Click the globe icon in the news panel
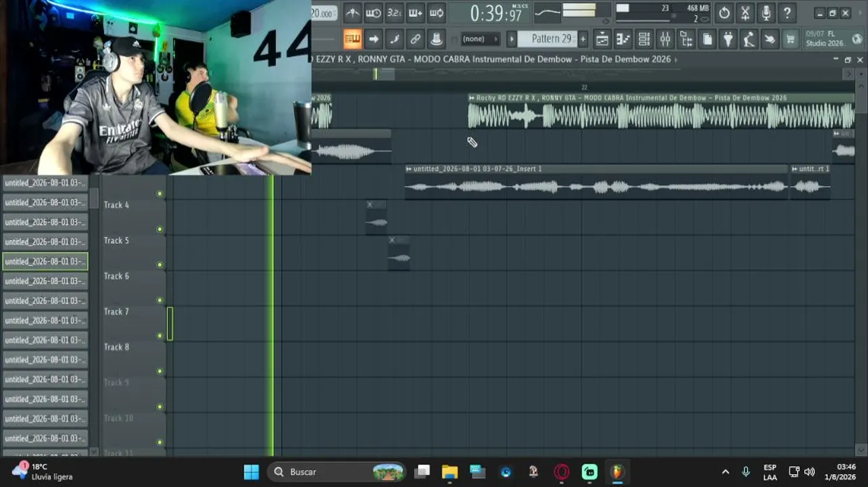Screen dimensions: 868x487 [857, 39]
